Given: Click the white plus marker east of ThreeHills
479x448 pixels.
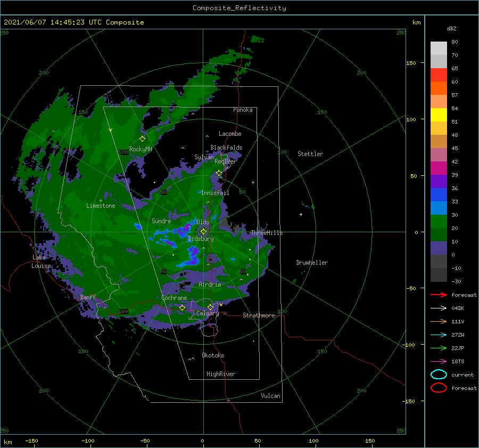Looking at the screenshot, I should click(301, 214).
